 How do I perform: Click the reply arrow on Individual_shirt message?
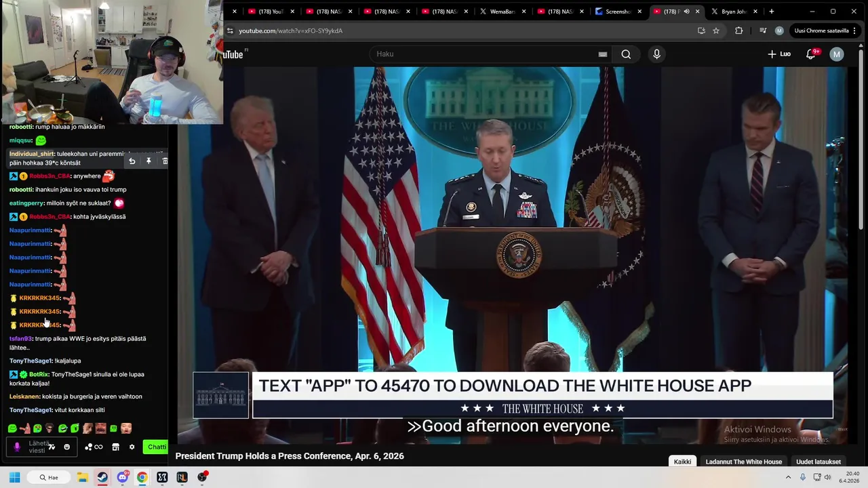tap(132, 161)
